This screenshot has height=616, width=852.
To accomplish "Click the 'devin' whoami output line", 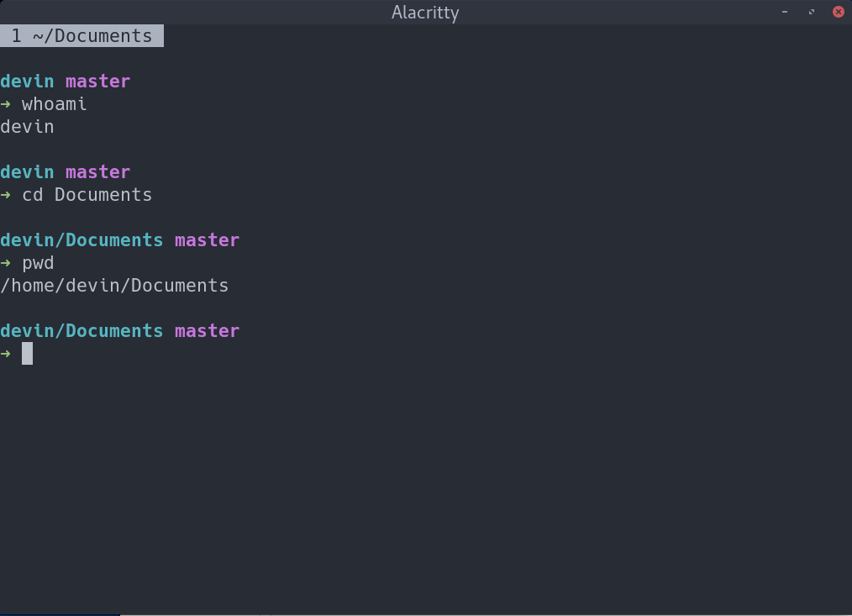I will (x=27, y=127).
